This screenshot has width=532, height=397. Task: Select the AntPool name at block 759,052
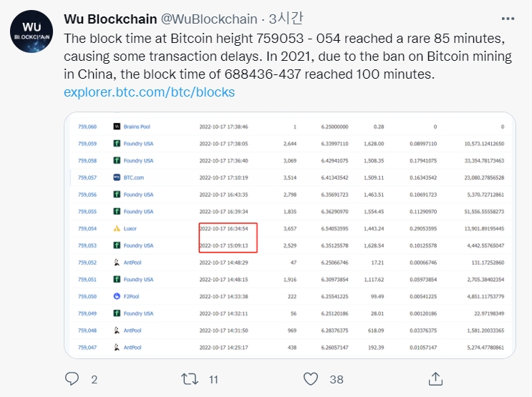pyautogui.click(x=132, y=263)
